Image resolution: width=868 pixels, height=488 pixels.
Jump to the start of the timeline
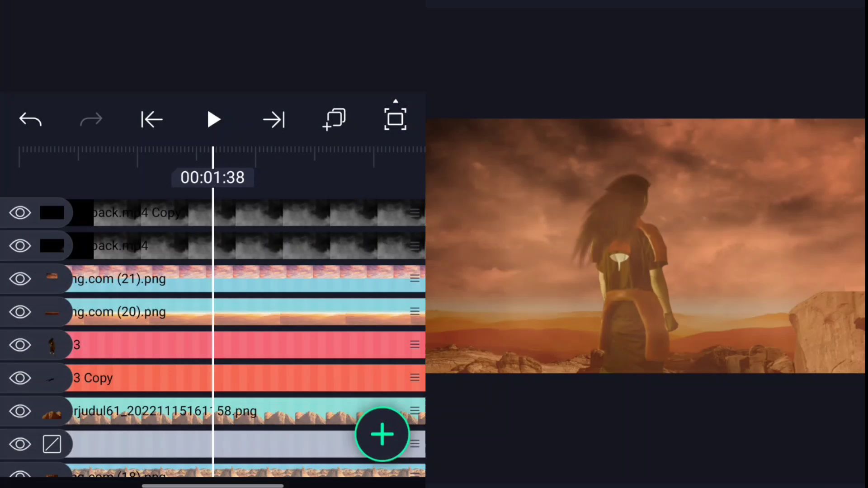pyautogui.click(x=151, y=120)
